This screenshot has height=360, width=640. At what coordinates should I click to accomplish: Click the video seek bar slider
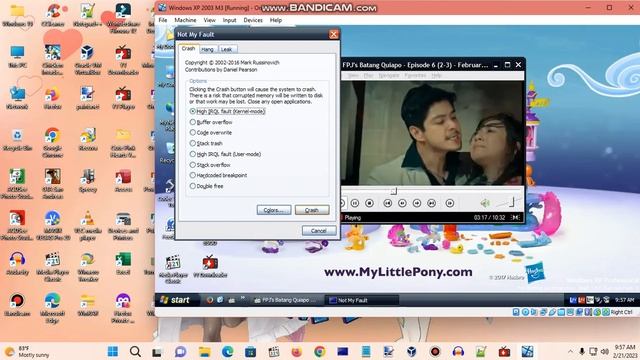click(393, 191)
